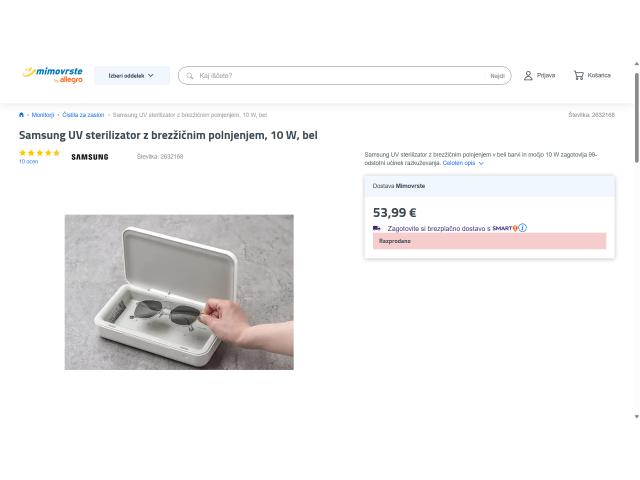This screenshot has height=480, width=640.
Task: Click the Samsung brand logo
Action: coord(90,157)
